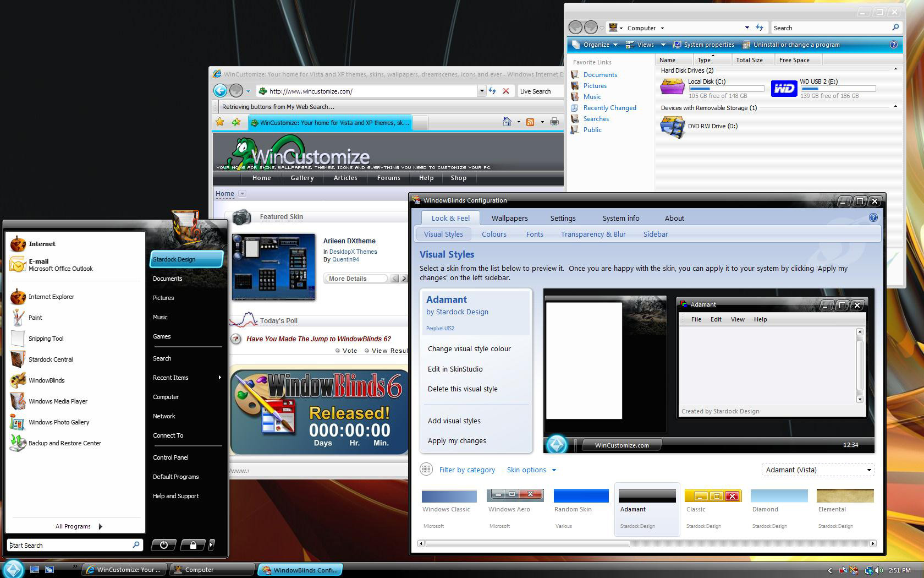Click Edit in SkinStudio
The width and height of the screenshot is (924, 578).
click(455, 369)
